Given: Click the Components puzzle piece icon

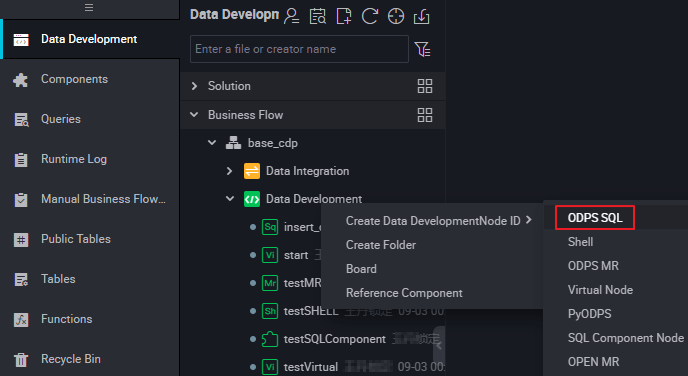Looking at the screenshot, I should tap(21, 80).
